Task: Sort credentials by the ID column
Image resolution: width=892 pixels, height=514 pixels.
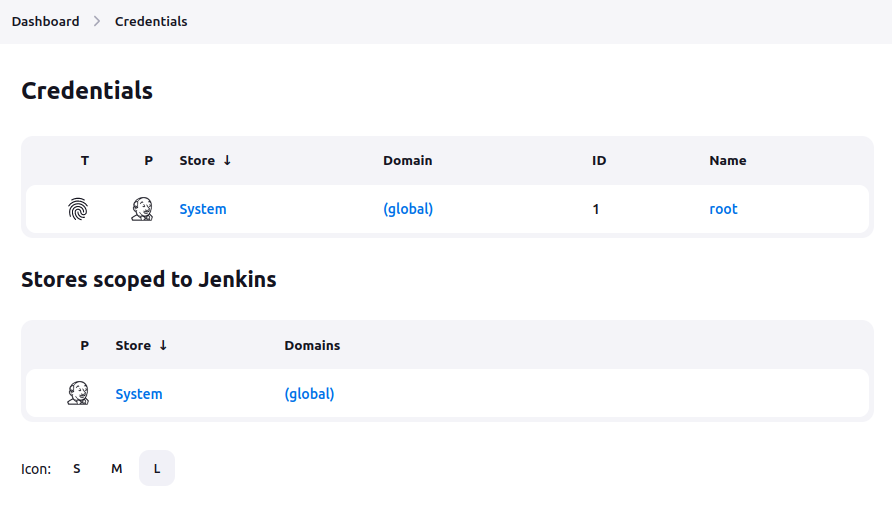Action: point(599,160)
